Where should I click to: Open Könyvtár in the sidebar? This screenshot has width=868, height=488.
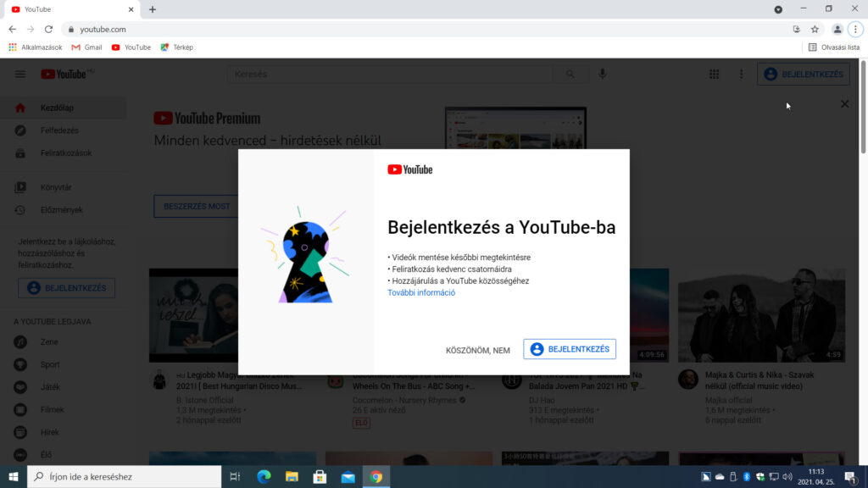[x=63, y=187]
